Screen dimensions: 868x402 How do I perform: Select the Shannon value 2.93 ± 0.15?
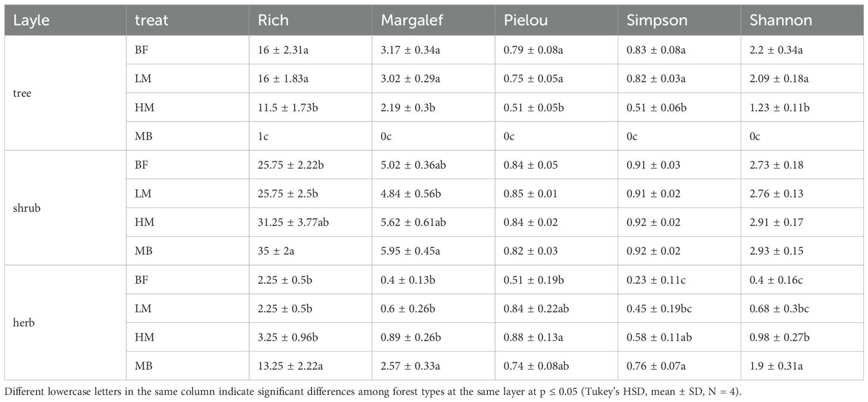(x=777, y=251)
